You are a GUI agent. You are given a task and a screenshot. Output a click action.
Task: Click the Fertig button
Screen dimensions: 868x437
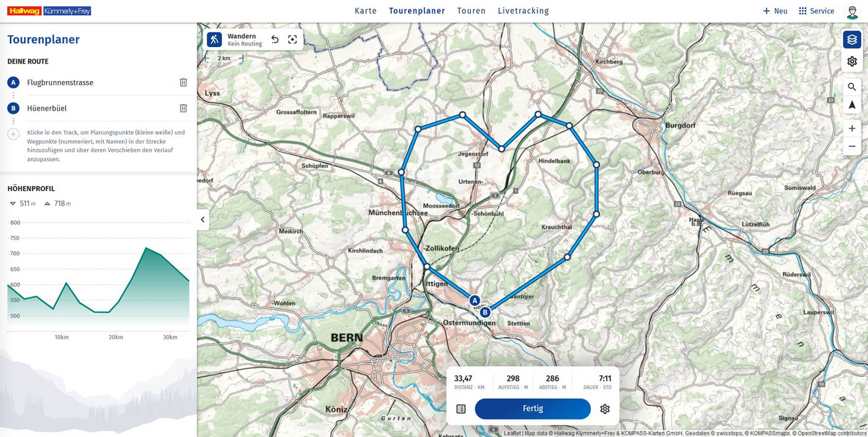coord(532,409)
